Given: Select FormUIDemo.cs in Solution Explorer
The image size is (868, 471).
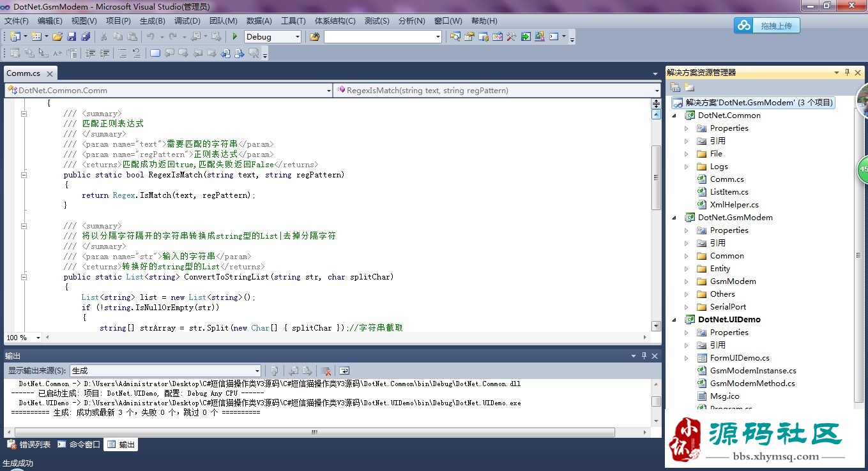Looking at the screenshot, I should (x=740, y=358).
